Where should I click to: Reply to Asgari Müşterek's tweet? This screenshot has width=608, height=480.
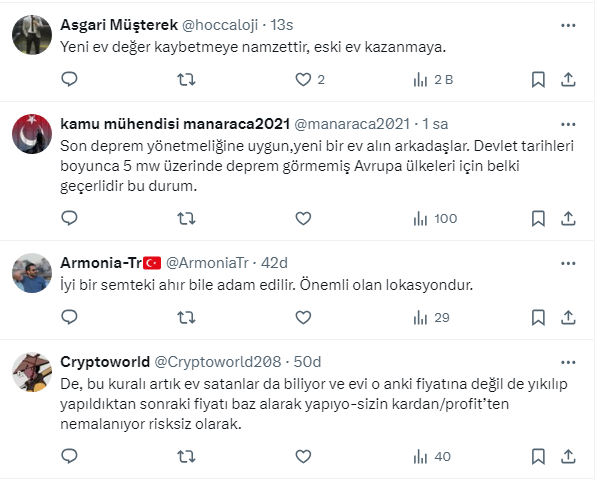click(69, 79)
